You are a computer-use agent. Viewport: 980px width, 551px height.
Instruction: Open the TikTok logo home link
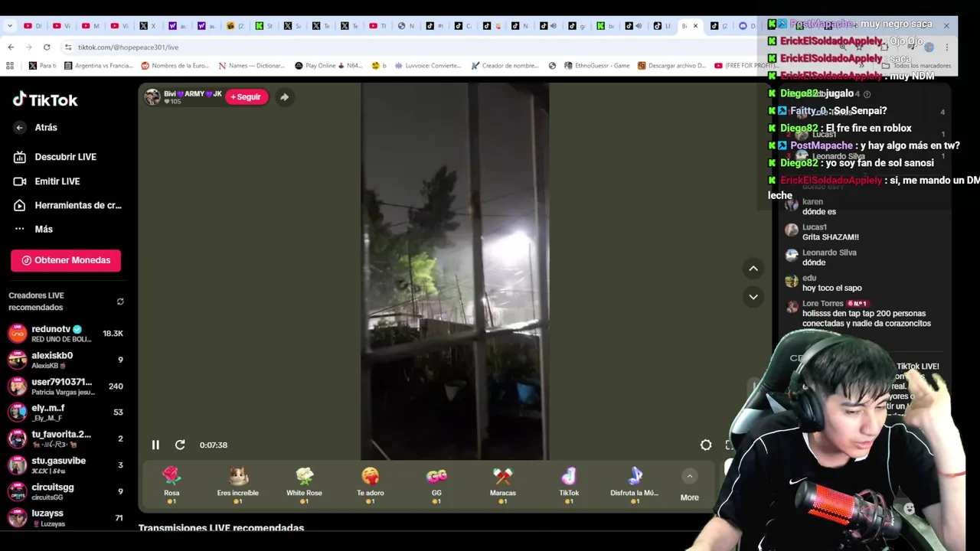pos(45,99)
